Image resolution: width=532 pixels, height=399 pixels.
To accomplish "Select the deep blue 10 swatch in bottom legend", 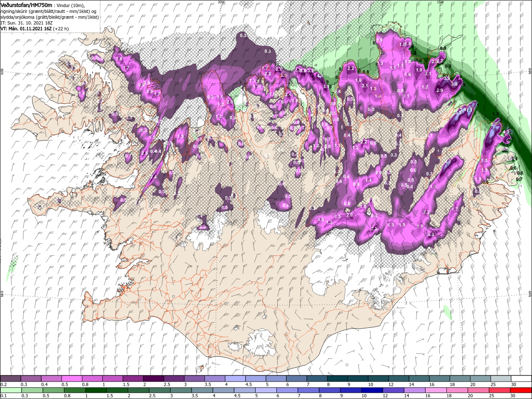I will (372, 390).
